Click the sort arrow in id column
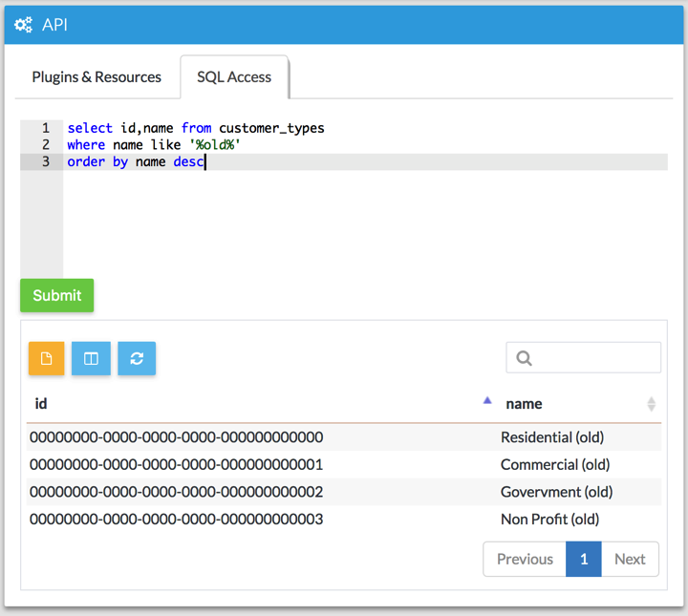The height and width of the screenshot is (616, 688). 487,401
